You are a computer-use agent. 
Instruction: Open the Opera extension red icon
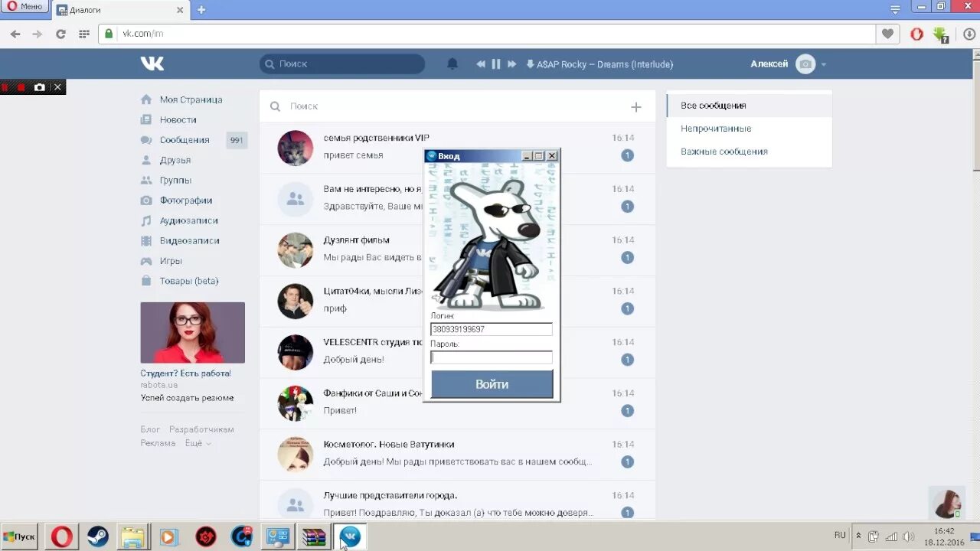tap(916, 34)
